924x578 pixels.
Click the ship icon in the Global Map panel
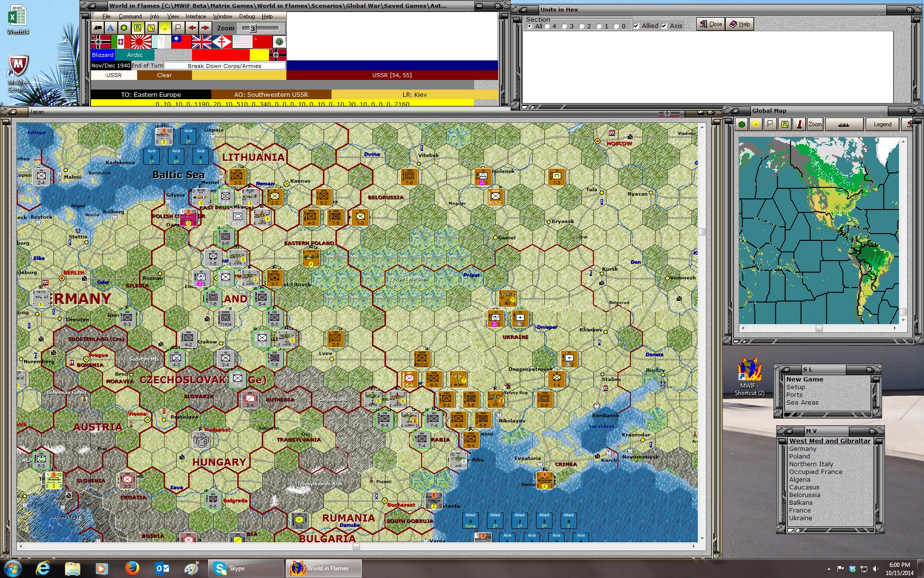click(844, 124)
